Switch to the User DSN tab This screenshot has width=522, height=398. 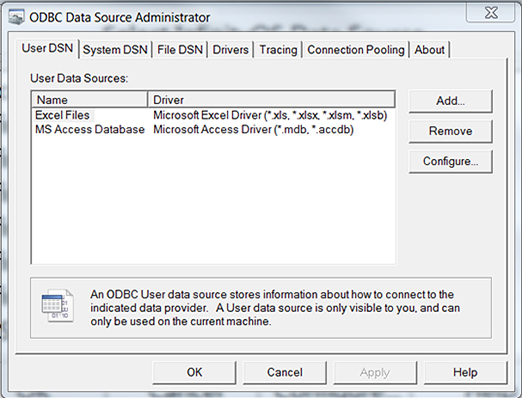click(x=47, y=48)
